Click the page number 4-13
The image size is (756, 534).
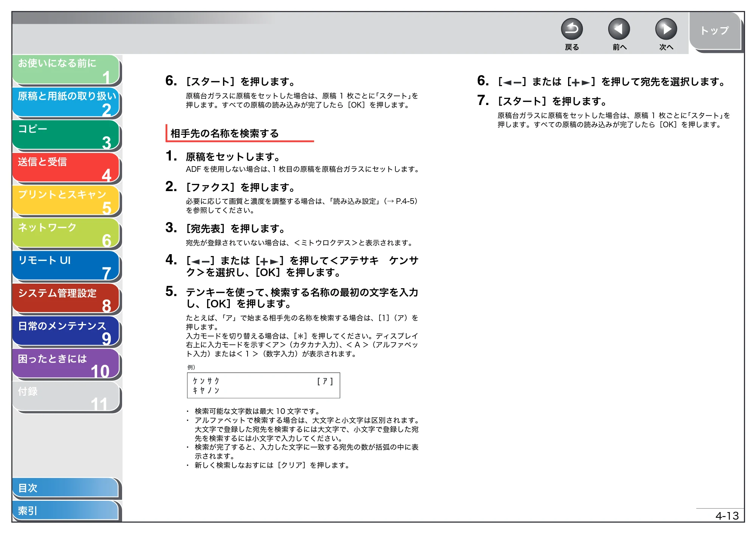point(727,516)
